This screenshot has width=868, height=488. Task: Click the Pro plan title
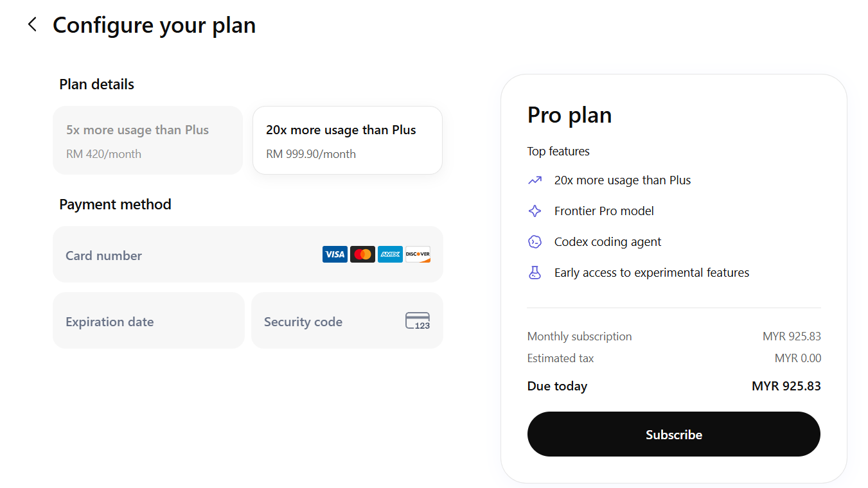click(x=569, y=116)
